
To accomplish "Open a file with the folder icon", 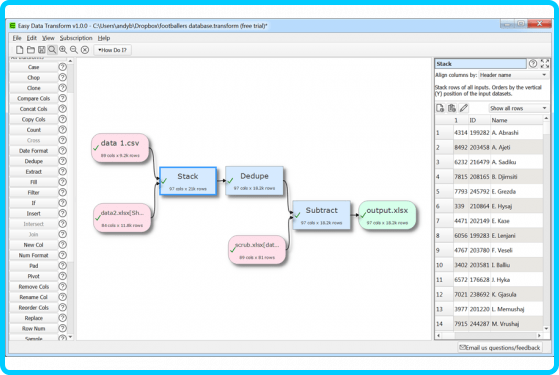I will (x=31, y=50).
